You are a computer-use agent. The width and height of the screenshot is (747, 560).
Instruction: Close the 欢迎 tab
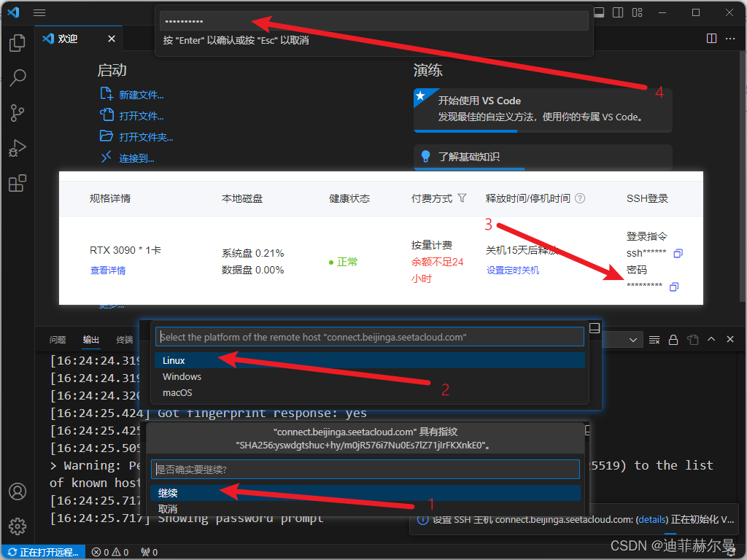112,39
